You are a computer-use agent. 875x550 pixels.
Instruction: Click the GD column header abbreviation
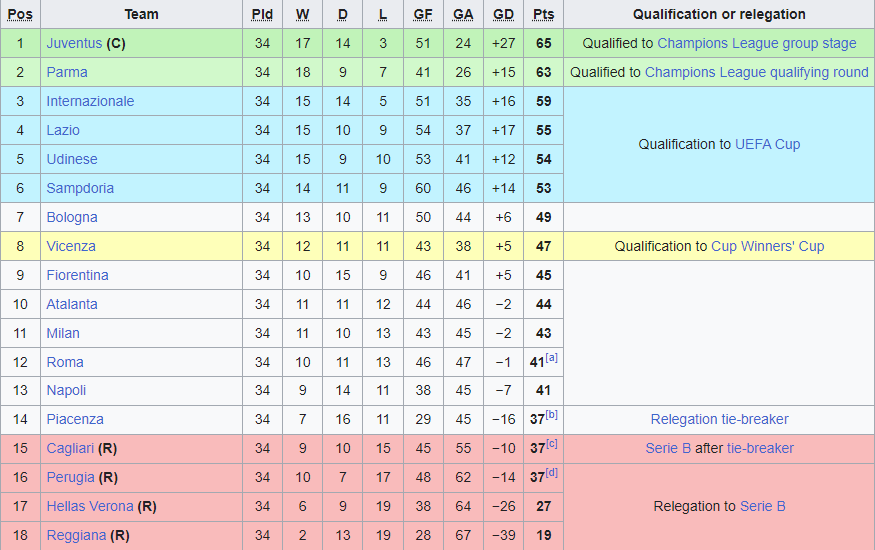(503, 15)
